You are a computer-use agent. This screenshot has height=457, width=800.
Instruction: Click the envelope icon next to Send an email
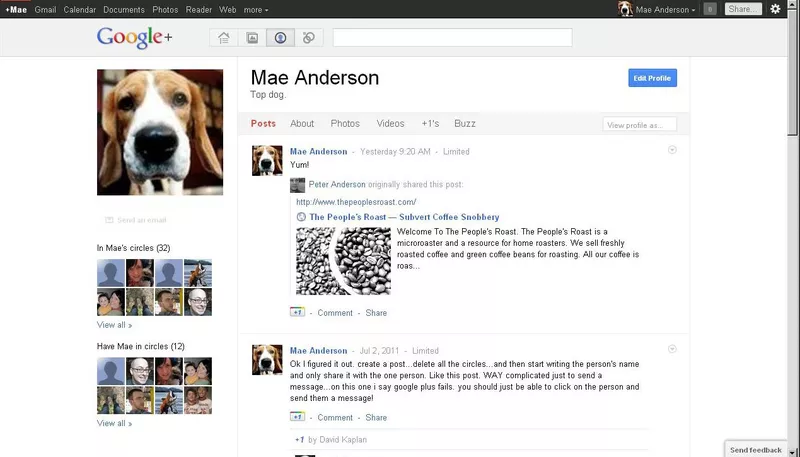point(109,220)
